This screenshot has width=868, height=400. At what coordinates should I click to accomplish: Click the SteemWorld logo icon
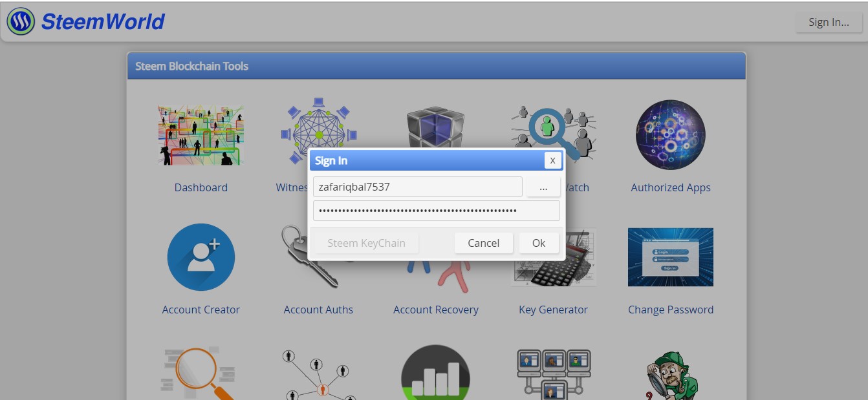21,21
